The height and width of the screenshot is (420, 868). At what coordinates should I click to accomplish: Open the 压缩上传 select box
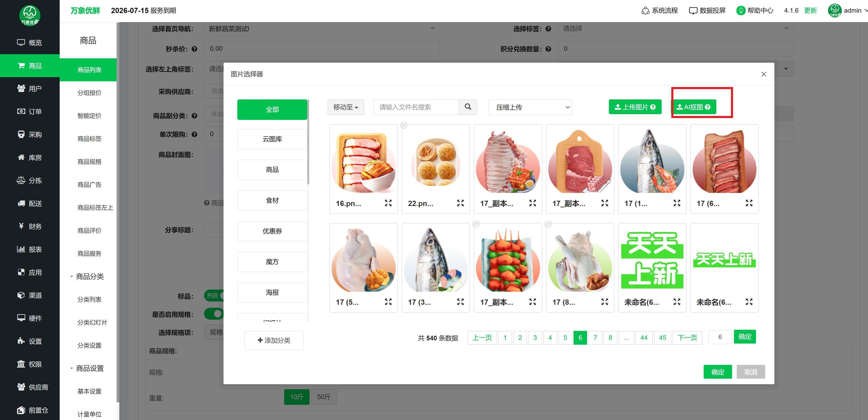coord(530,107)
